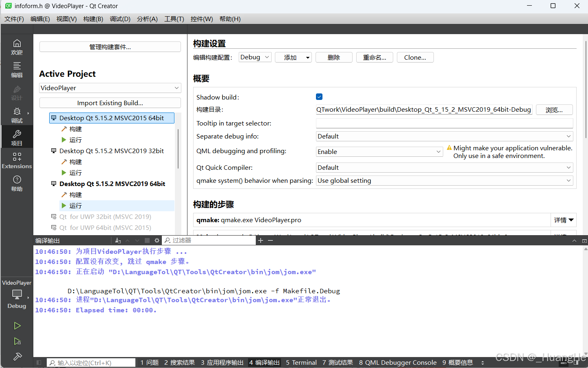Click the Clone... button

click(x=415, y=57)
